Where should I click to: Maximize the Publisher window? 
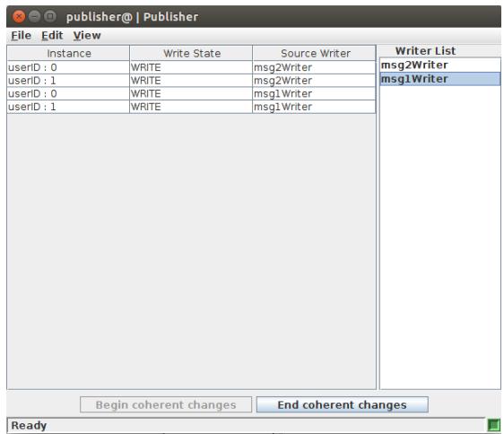(50, 16)
